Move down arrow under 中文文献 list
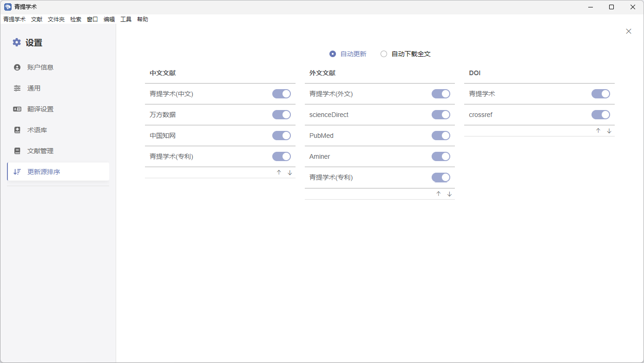Screen dimensions: 644x363 (x=290, y=172)
